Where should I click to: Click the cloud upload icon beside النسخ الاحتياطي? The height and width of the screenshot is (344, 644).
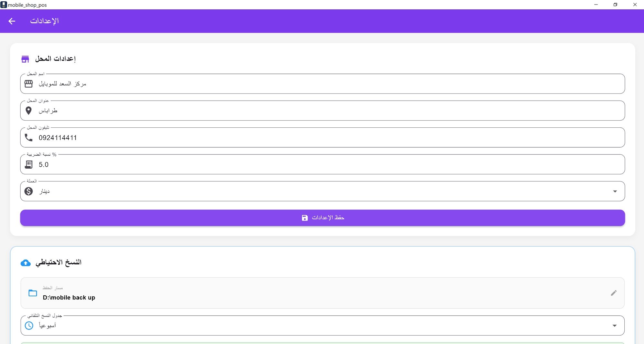click(x=25, y=263)
